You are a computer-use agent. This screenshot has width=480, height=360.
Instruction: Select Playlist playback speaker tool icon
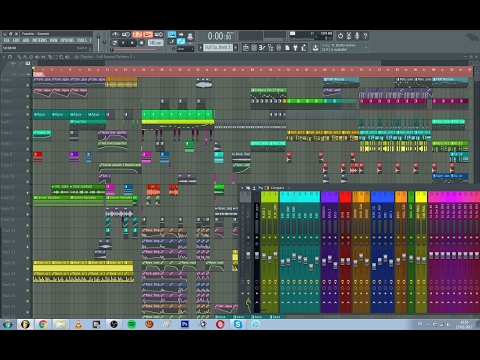67,57
